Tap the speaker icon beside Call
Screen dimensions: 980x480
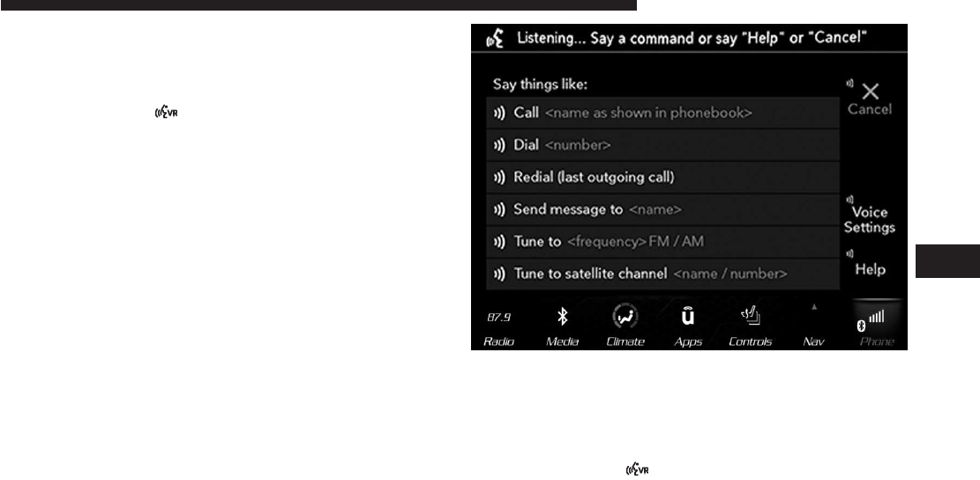(499, 113)
